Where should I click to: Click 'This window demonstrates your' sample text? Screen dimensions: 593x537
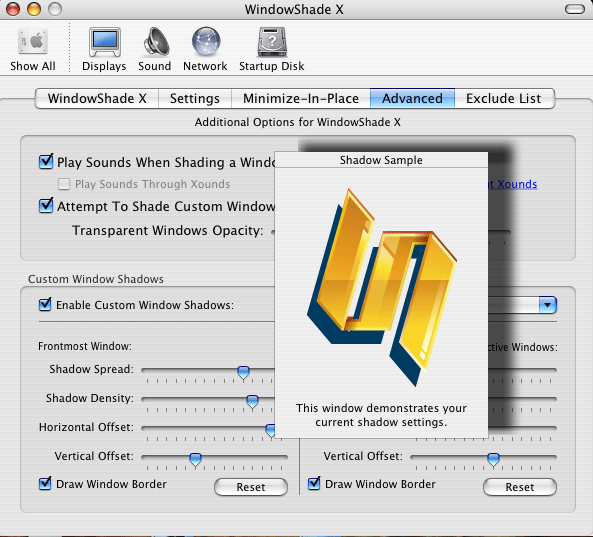tap(381, 408)
